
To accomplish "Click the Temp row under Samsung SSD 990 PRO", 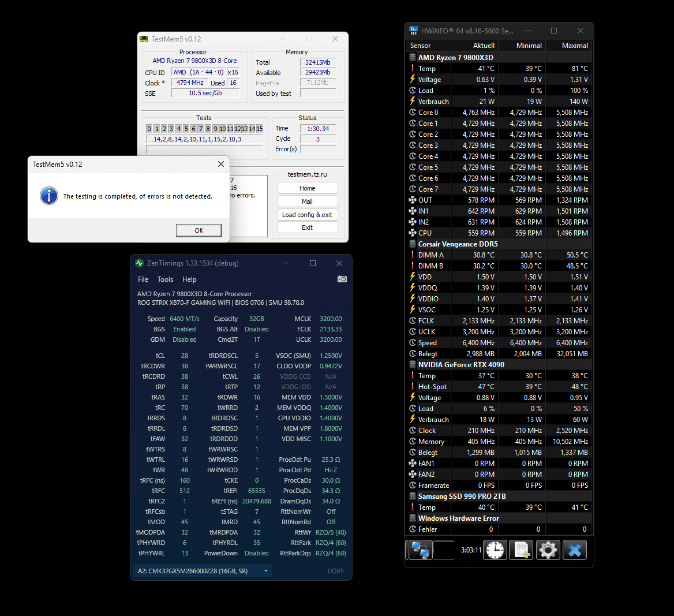I will [x=499, y=507].
